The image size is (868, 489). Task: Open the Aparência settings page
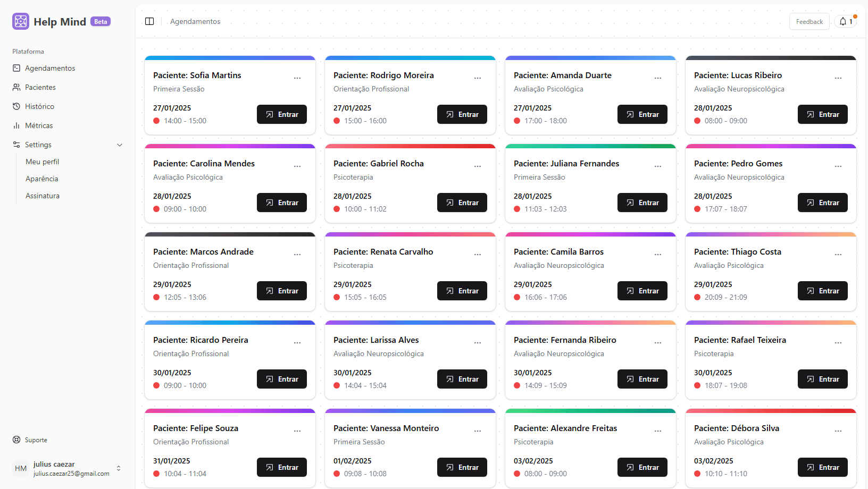point(41,179)
